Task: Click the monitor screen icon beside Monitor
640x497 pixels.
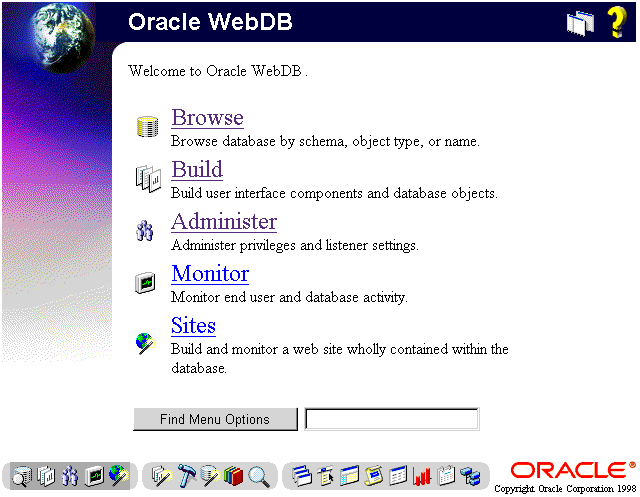Action: (145, 282)
